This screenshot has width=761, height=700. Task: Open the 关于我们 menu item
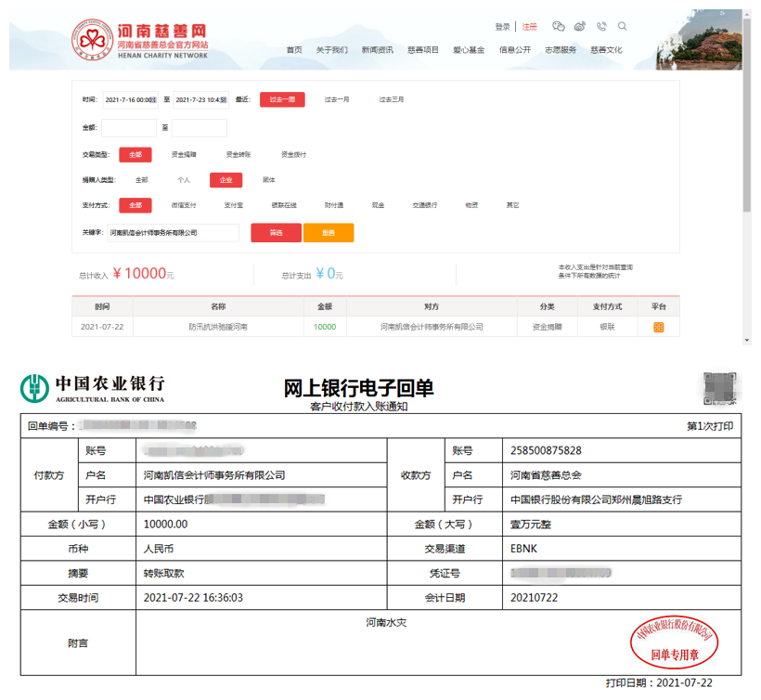[332, 50]
